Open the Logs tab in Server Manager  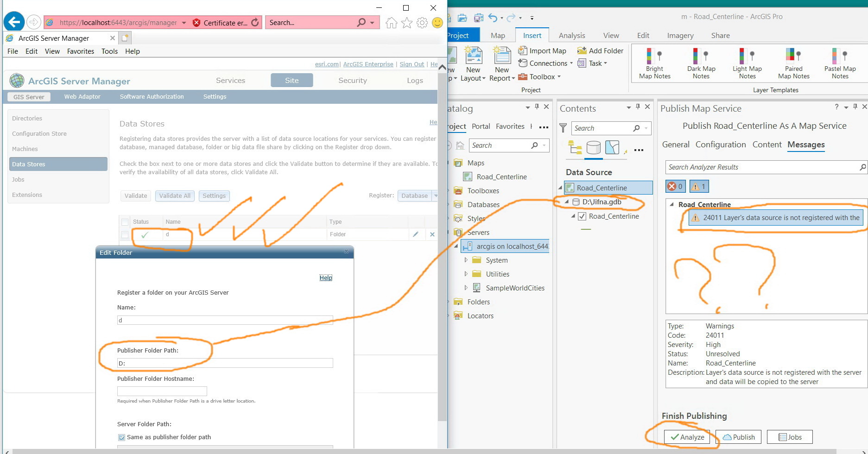(x=415, y=81)
